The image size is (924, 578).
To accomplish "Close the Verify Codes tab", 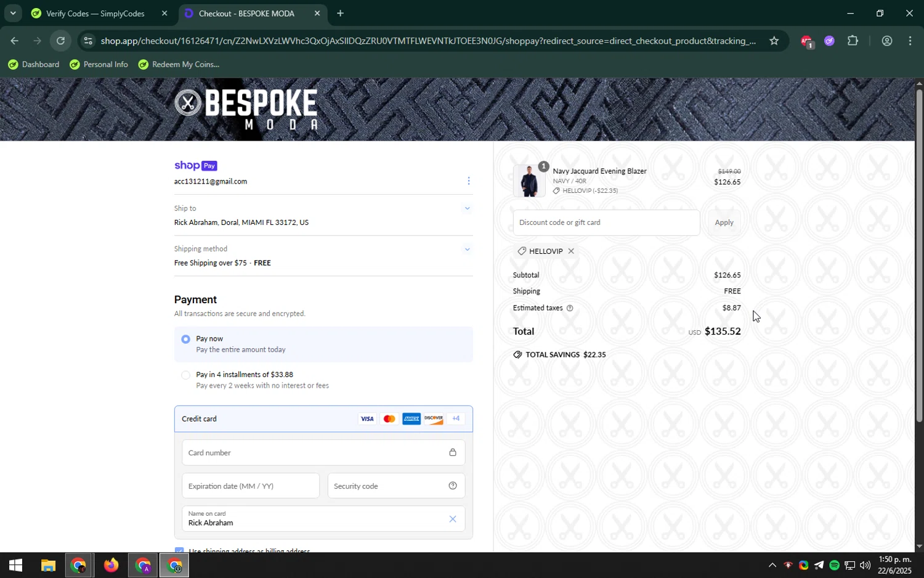I will pyautogui.click(x=164, y=14).
